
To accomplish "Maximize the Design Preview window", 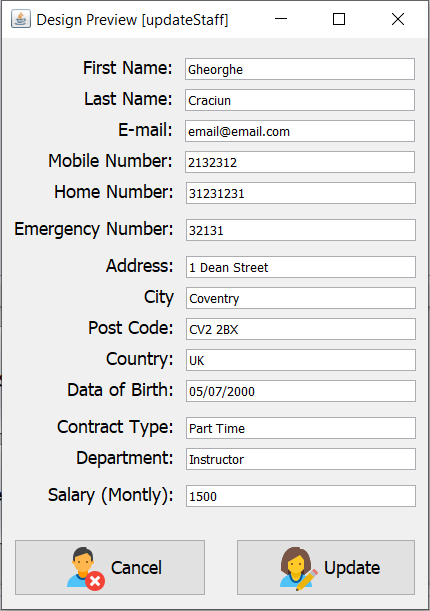I will pyautogui.click(x=339, y=19).
